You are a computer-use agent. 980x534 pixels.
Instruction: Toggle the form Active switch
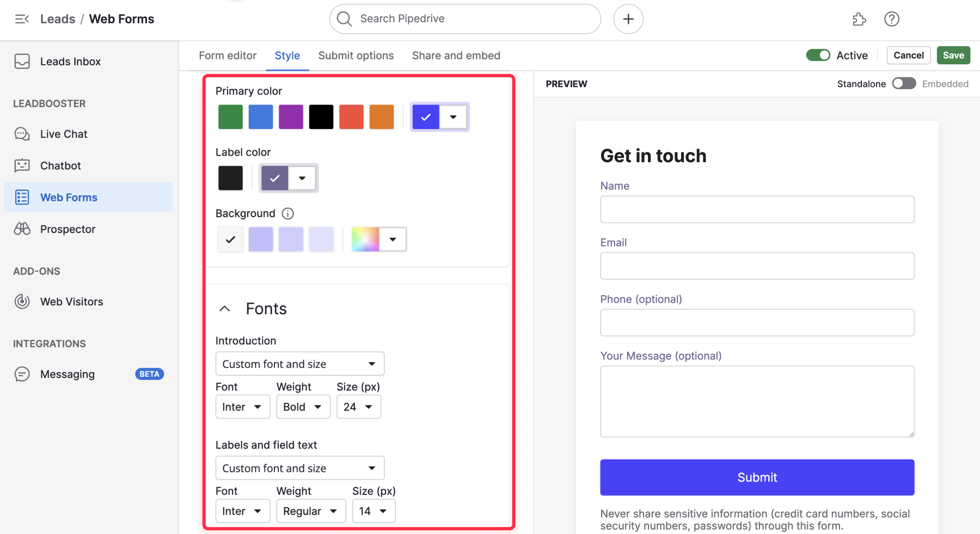pos(818,55)
